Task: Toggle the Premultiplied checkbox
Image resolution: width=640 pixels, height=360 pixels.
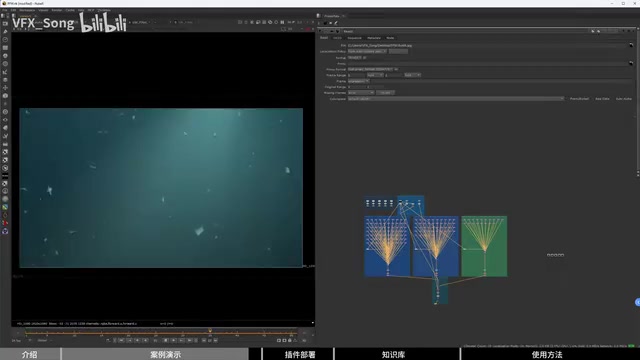Action: coord(579,99)
